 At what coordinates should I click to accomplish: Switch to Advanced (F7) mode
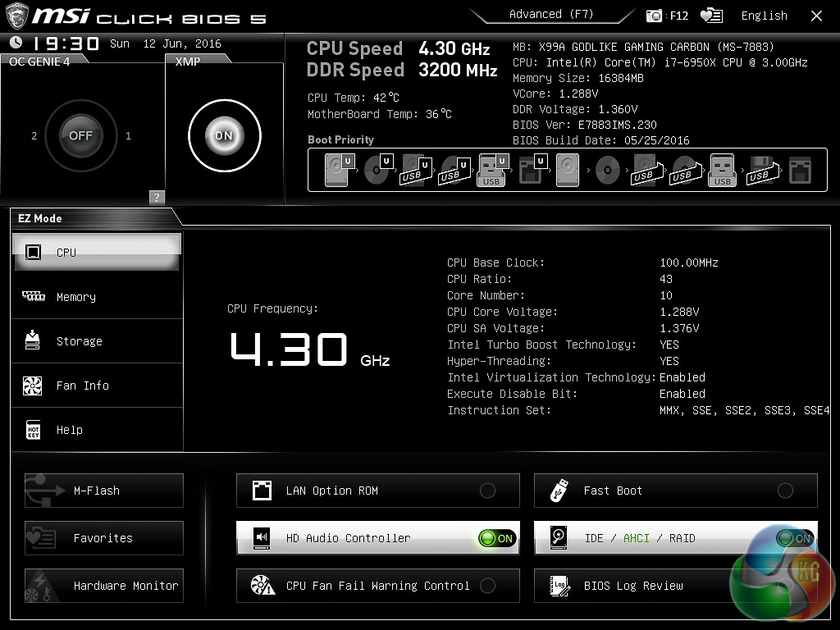tap(551, 15)
